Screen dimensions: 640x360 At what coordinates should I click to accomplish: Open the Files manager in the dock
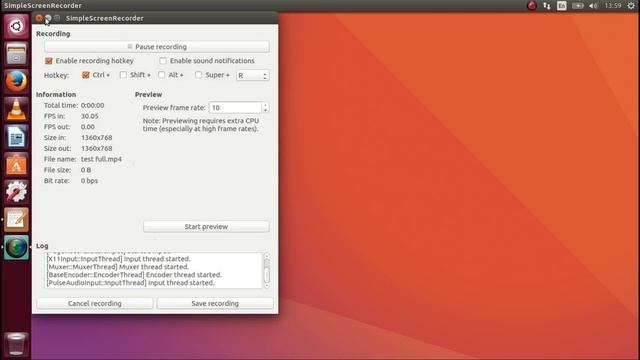(16, 54)
